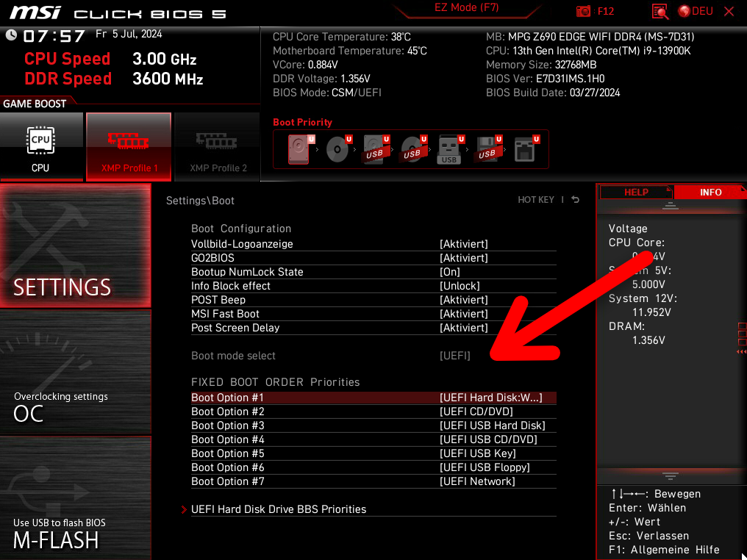This screenshot has height=560, width=747.
Task: Select CD/DVD icon in Boot Priority
Action: click(x=339, y=149)
